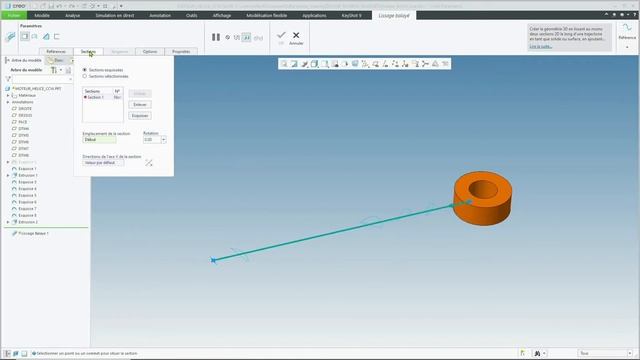Open the Options panel tab
Viewport: 640px width, 360px height.
[150, 51]
